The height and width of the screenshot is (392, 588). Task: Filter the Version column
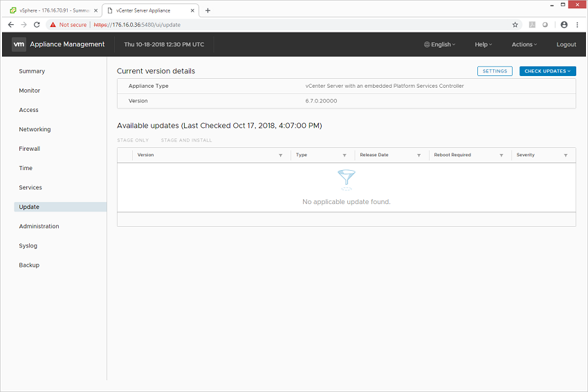click(x=280, y=155)
